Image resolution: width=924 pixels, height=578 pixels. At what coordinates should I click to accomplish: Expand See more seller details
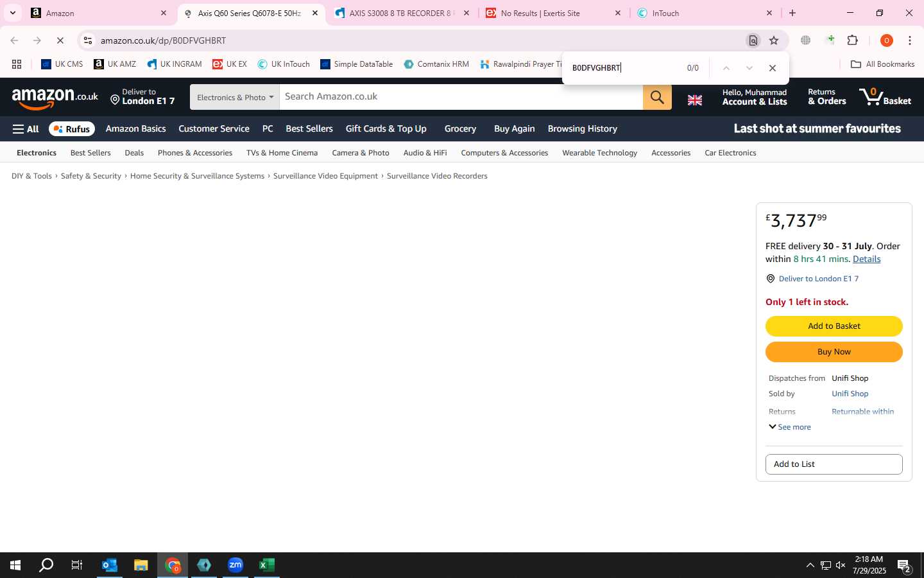(790, 427)
